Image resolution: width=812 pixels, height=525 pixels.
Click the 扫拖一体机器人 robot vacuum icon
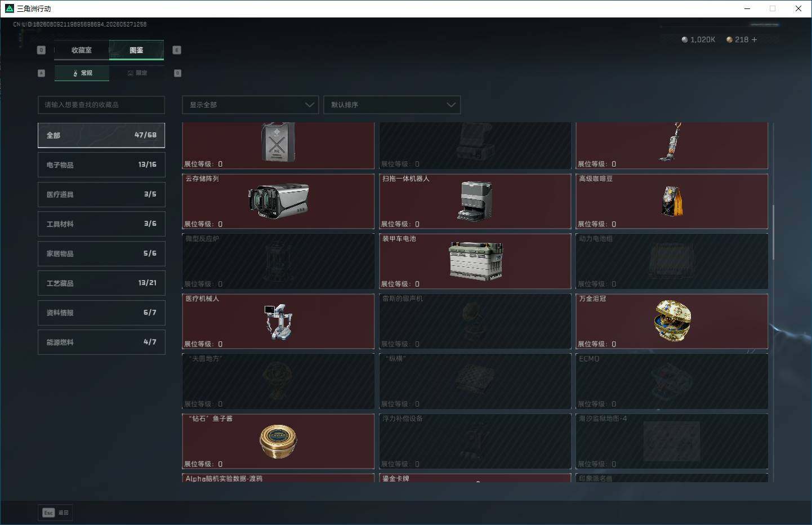475,201
